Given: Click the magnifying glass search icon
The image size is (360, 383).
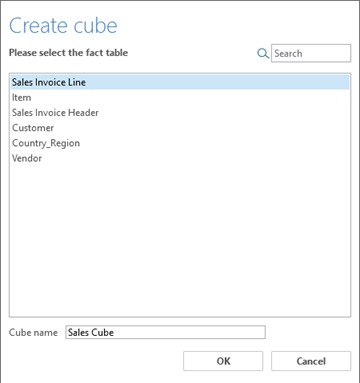Looking at the screenshot, I should tap(263, 53).
